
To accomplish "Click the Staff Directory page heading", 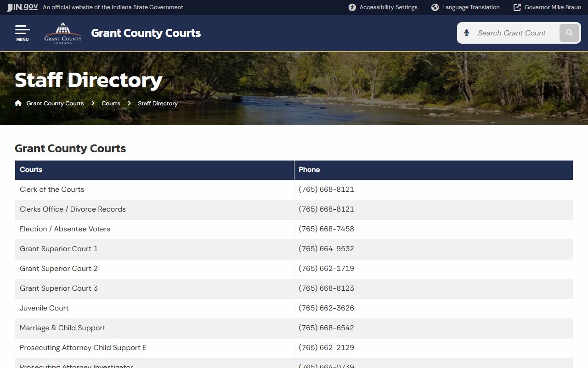I will 89,80.
